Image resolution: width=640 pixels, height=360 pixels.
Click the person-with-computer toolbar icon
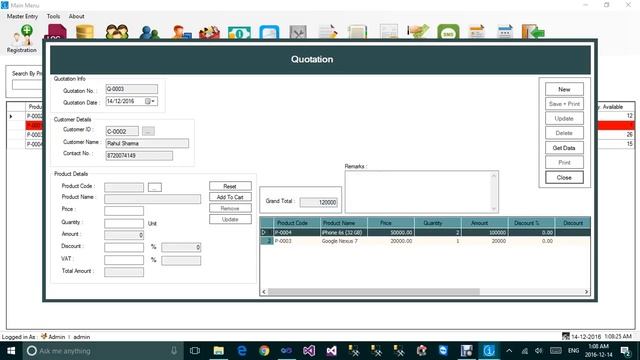(181, 32)
